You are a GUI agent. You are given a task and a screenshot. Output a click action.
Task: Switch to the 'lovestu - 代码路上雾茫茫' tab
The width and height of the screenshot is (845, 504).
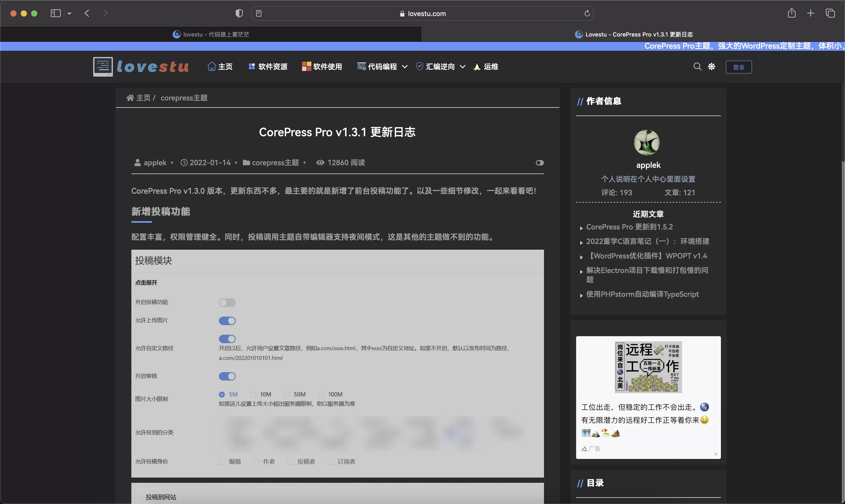211,34
